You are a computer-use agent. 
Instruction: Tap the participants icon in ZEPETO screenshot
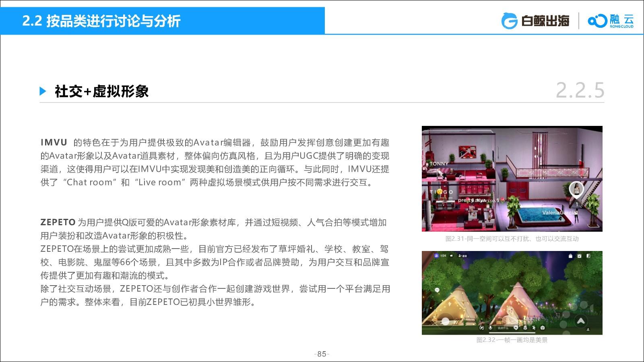tap(436, 256)
